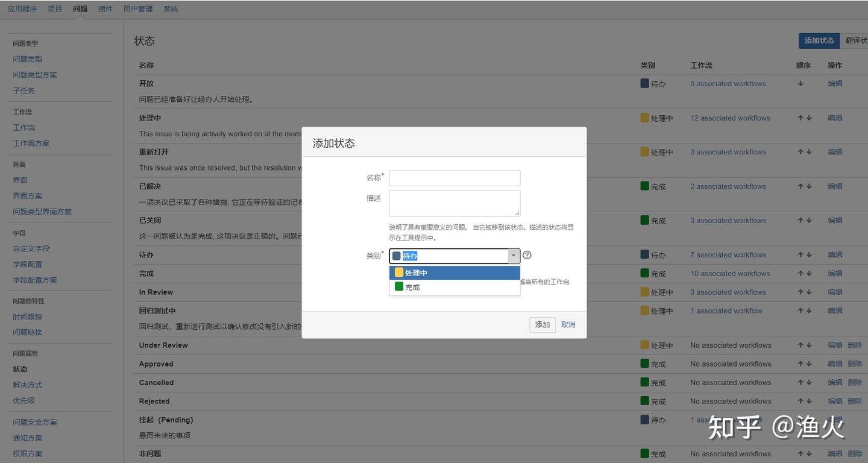The image size is (868, 463).
Task: Move In Review status up
Action: click(x=800, y=292)
